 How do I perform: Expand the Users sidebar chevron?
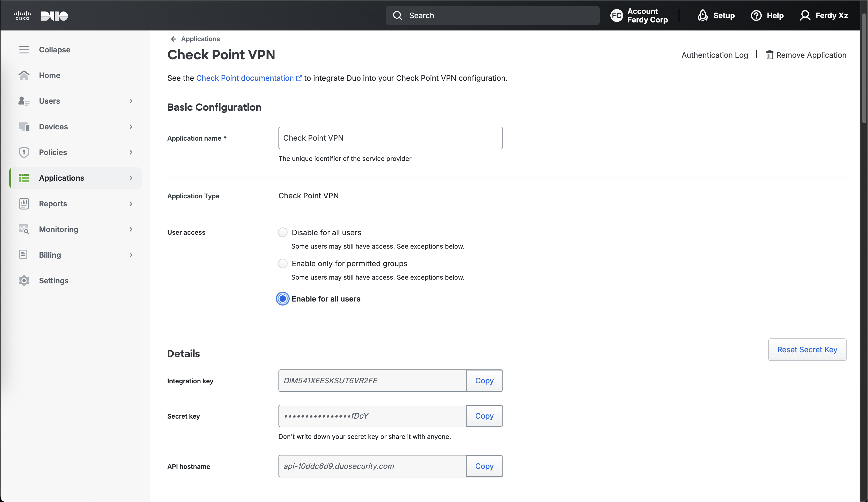131,101
